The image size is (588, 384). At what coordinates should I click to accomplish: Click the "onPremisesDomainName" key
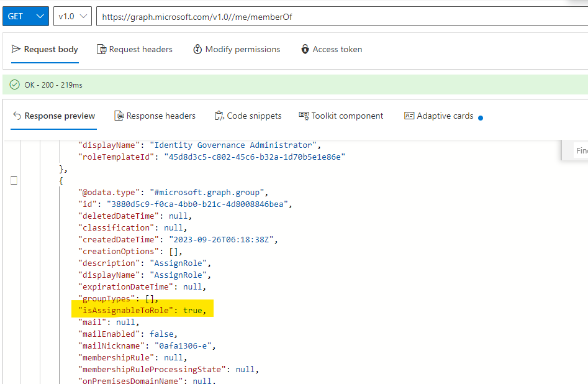pyautogui.click(x=130, y=381)
